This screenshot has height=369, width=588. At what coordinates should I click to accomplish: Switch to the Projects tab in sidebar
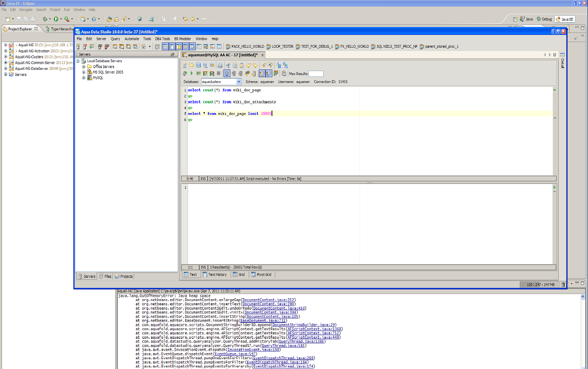[x=124, y=276]
